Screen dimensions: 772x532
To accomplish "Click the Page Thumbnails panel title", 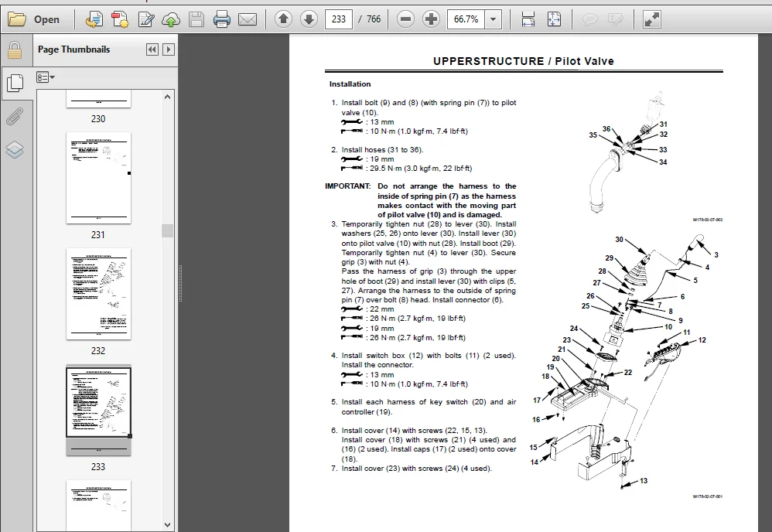I will coord(73,49).
